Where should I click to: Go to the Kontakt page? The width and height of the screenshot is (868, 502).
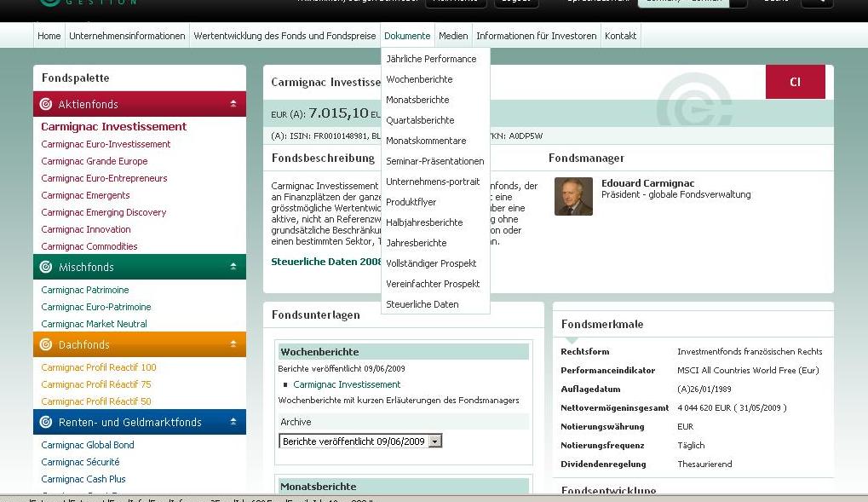coord(620,36)
